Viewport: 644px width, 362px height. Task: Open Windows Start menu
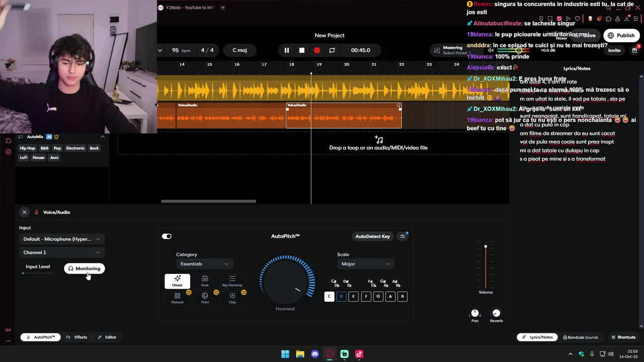pos(285,354)
